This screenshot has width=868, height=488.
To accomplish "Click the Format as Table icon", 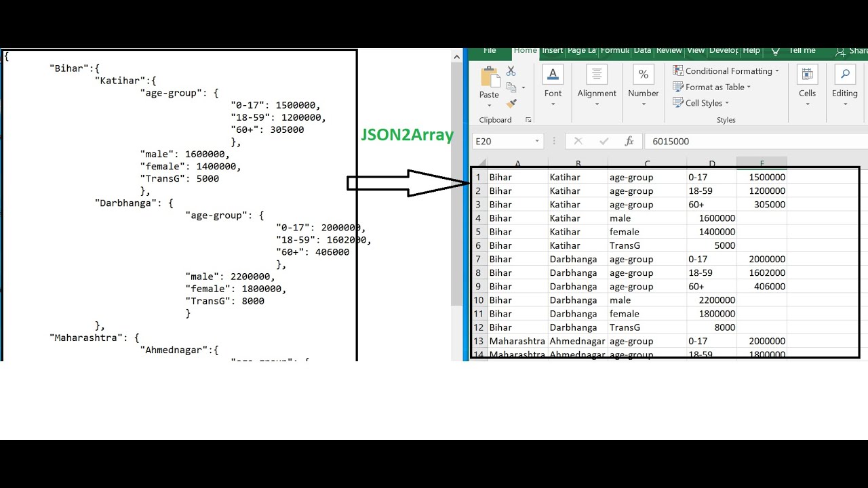I will (x=677, y=87).
